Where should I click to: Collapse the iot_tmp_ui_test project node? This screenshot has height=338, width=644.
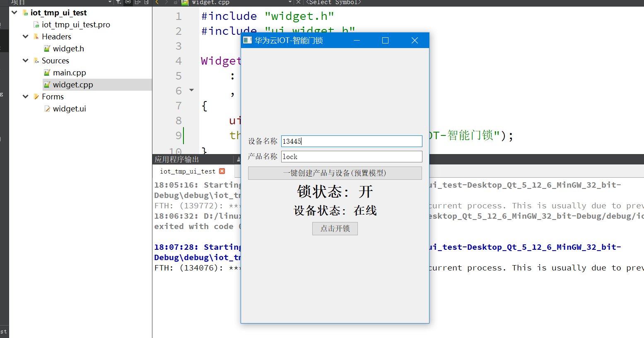pos(14,12)
